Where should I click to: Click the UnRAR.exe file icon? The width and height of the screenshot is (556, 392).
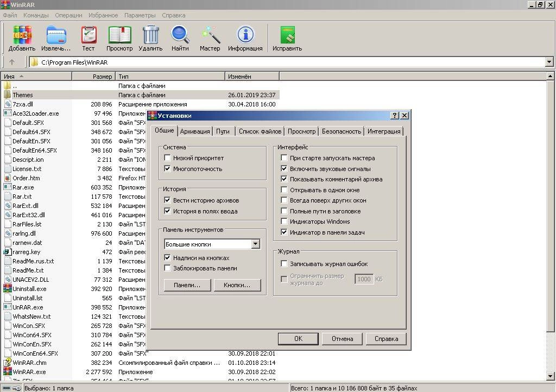(8, 307)
